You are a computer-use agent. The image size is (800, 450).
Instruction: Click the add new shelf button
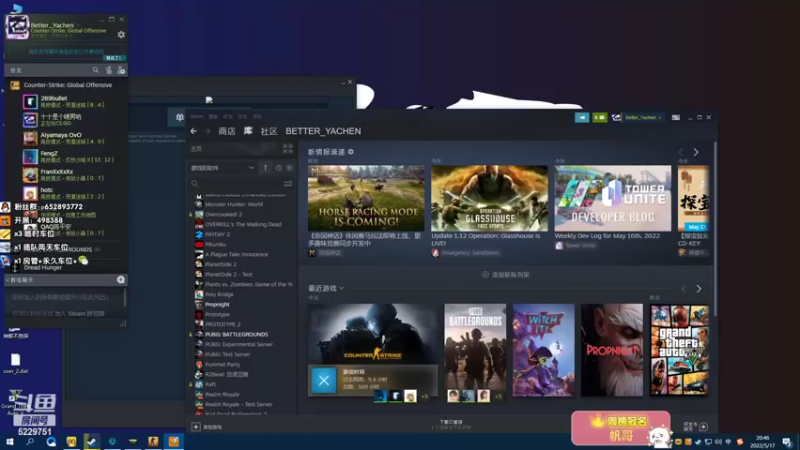click(x=506, y=274)
